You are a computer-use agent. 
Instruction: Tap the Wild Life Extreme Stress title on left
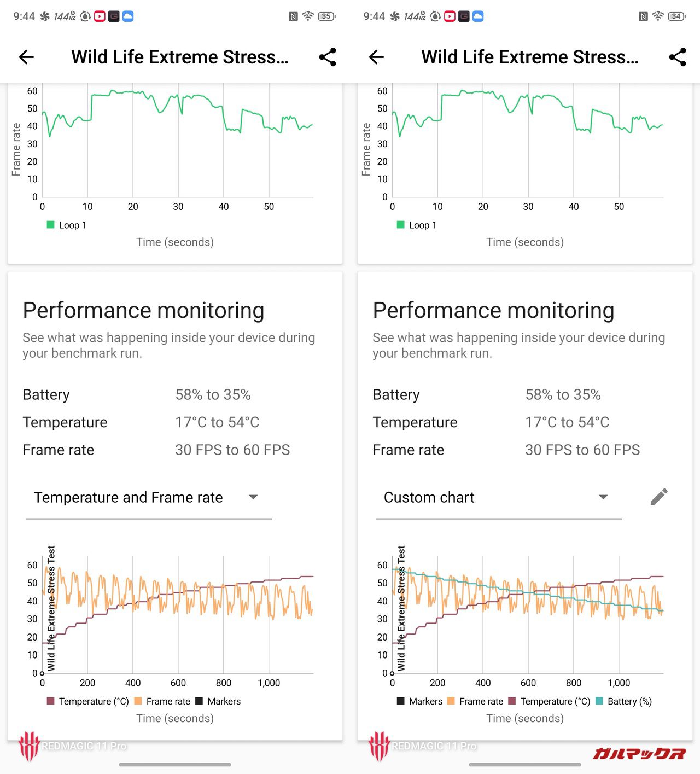(x=180, y=57)
